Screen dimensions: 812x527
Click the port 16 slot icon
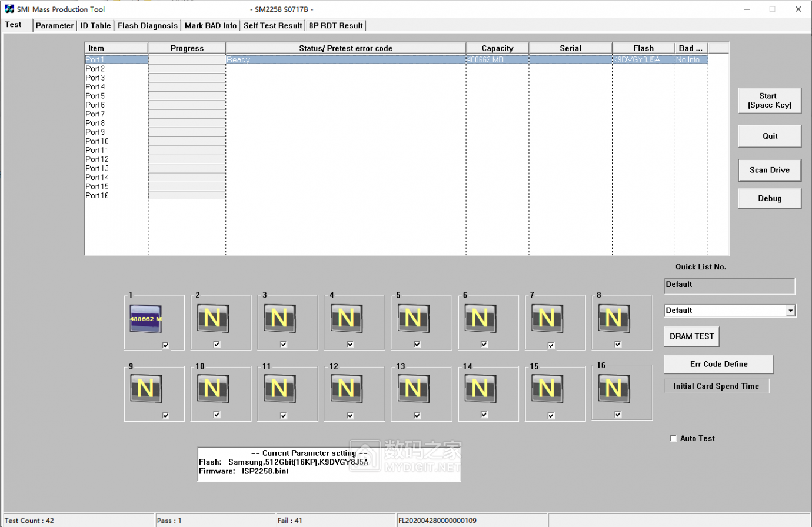614,389
